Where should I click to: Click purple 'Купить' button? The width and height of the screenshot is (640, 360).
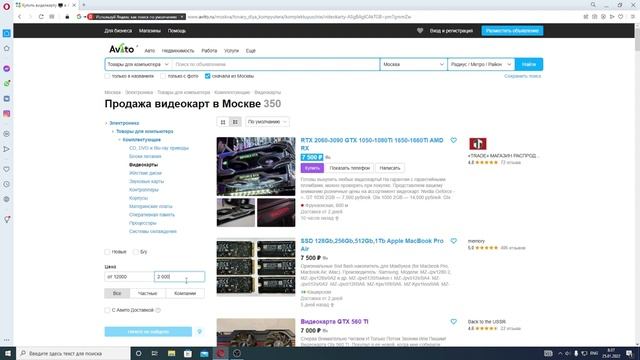(x=312, y=168)
